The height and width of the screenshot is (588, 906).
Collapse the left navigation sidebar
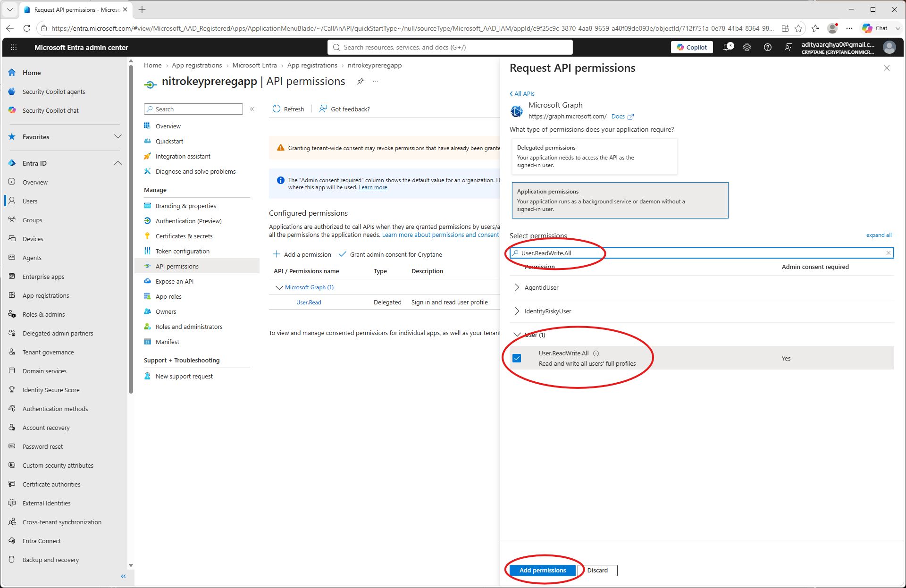point(123,576)
